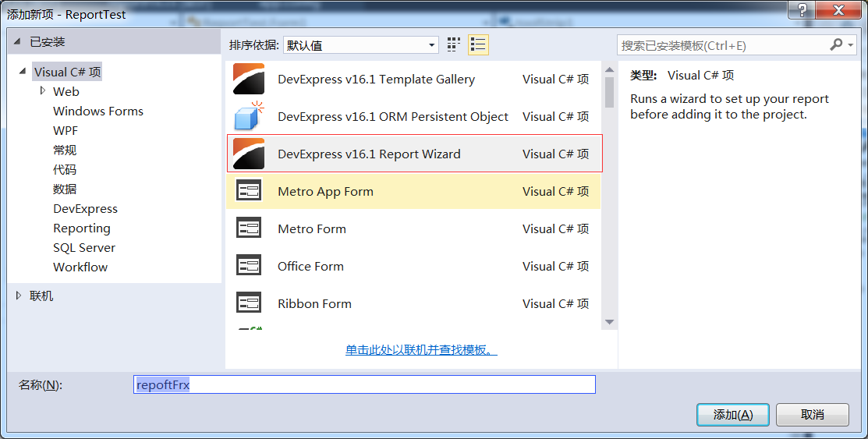The width and height of the screenshot is (868, 439).
Task: Select the SQL Server category
Action: pyautogui.click(x=84, y=247)
